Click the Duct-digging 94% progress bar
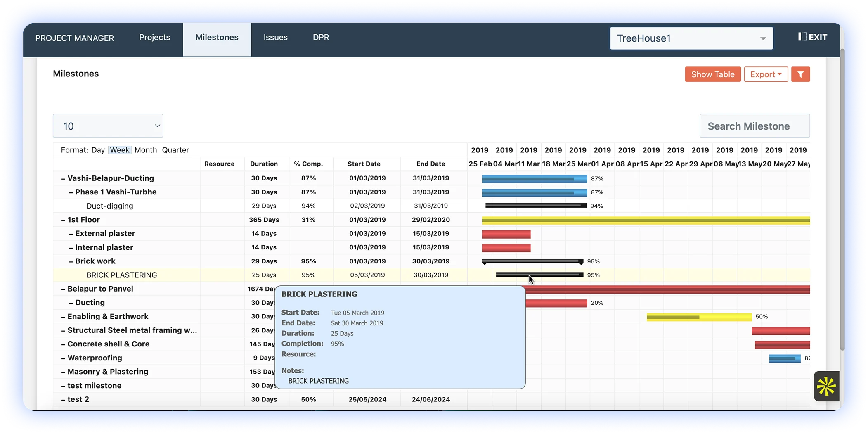This screenshot has width=868, height=434. point(536,206)
